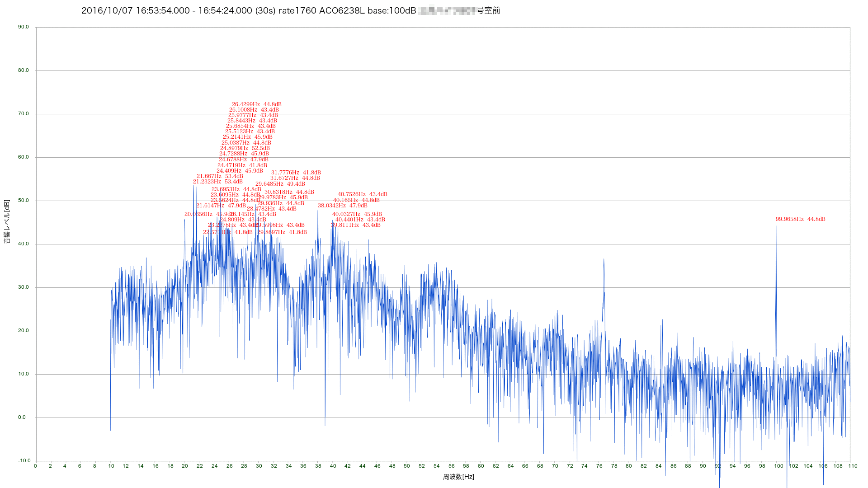Click peak label "40.7526Hz 43.4dB"

pos(363,194)
